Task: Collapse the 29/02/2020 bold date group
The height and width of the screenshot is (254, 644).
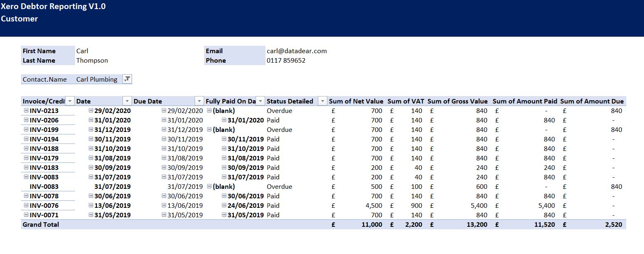Action: coord(91,111)
